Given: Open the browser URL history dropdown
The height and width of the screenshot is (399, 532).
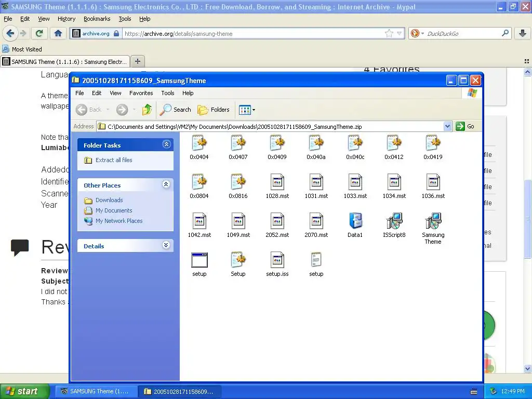Looking at the screenshot, I should tap(400, 34).
